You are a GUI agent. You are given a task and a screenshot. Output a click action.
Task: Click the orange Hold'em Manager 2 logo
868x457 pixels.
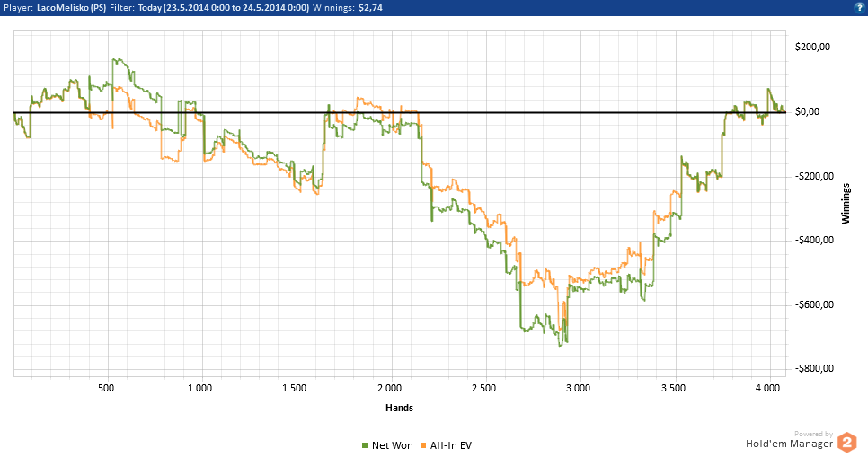tap(846, 442)
